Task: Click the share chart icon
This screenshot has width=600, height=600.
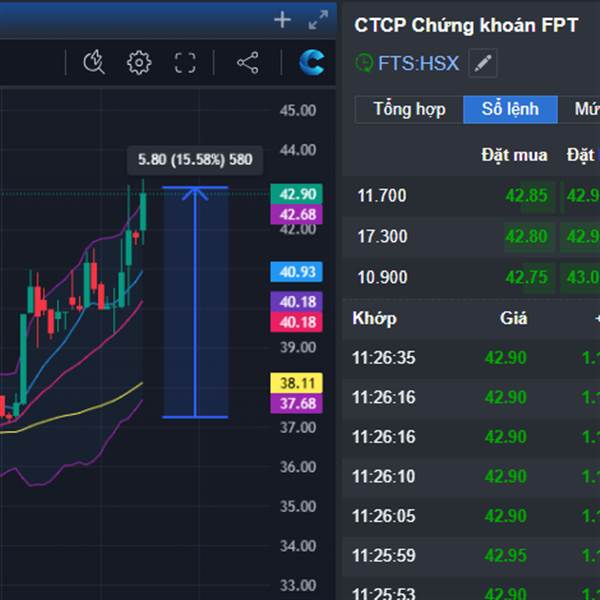Action: (x=248, y=62)
